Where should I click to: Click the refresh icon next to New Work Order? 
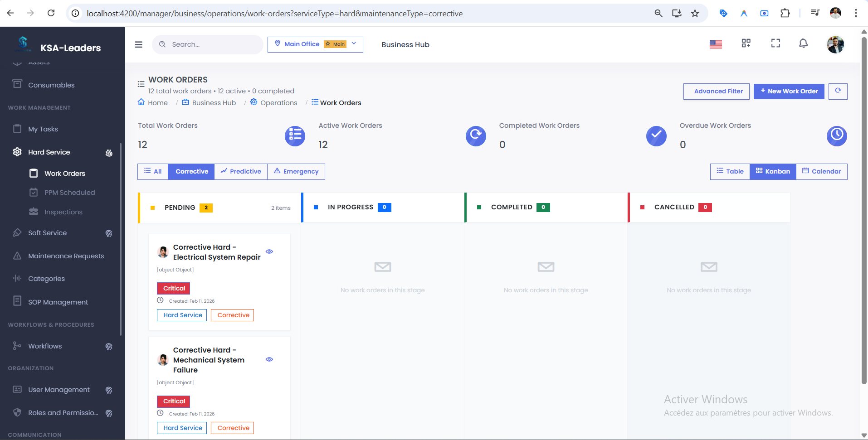[x=838, y=91]
